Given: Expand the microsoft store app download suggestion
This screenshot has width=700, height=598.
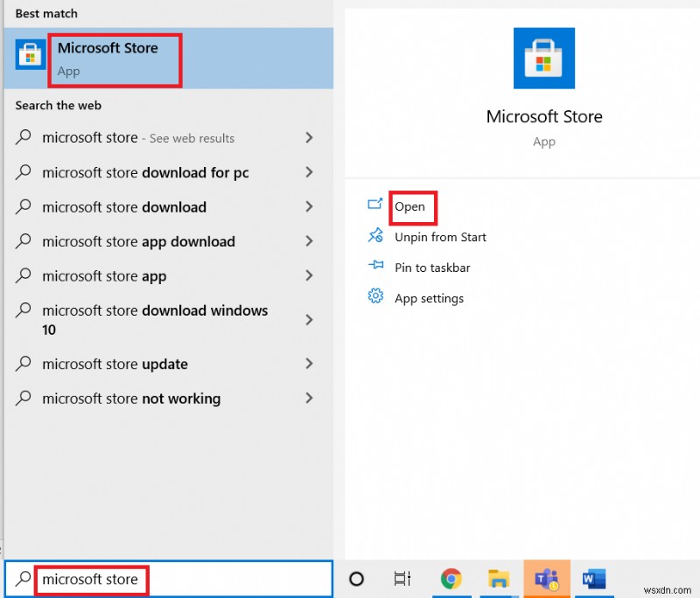Looking at the screenshot, I should tap(309, 241).
